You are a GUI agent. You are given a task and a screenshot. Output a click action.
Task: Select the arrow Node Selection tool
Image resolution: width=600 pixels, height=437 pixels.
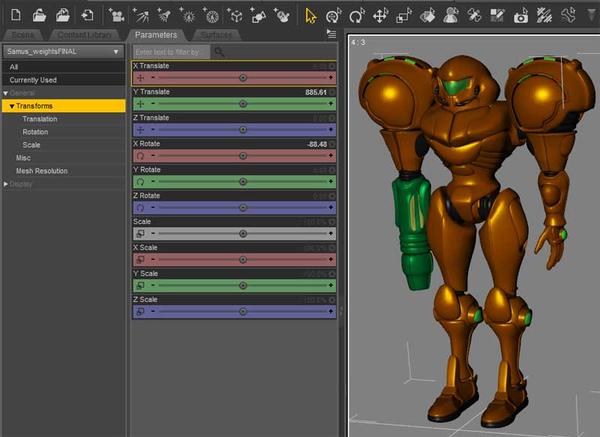click(311, 15)
